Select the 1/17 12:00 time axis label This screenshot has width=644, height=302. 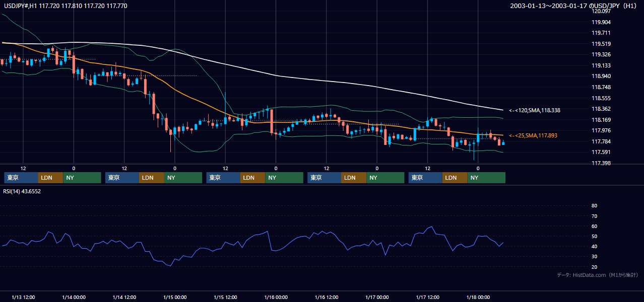click(427, 297)
